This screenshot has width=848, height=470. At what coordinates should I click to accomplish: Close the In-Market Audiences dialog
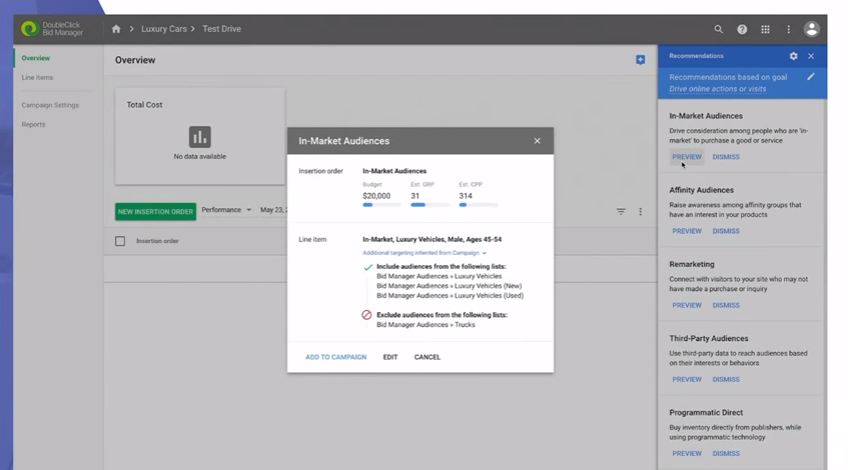click(537, 141)
